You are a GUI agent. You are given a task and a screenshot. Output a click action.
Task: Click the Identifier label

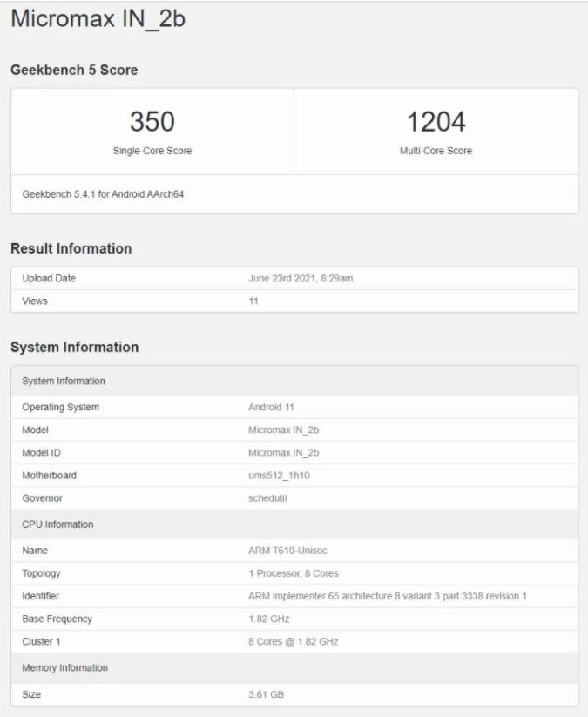coord(41,596)
